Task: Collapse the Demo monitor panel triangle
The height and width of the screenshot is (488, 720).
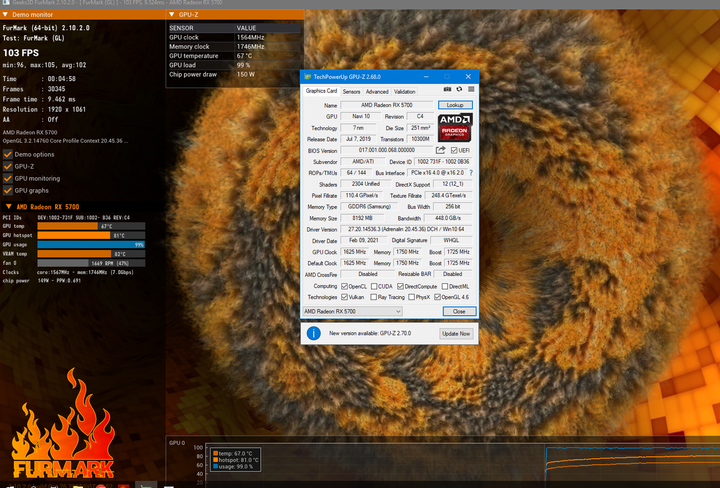Action: [5, 15]
